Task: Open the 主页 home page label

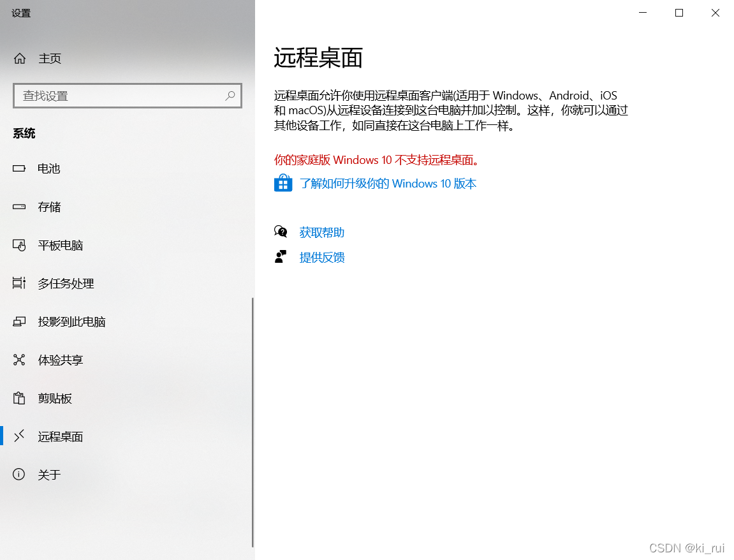Action: (50, 59)
